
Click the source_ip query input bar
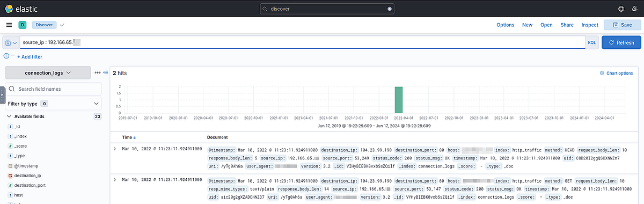tap(303, 43)
